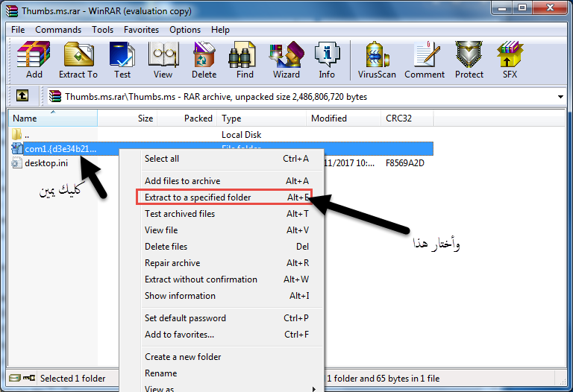Click '1 folder and 65 bytes' status text

383,379
